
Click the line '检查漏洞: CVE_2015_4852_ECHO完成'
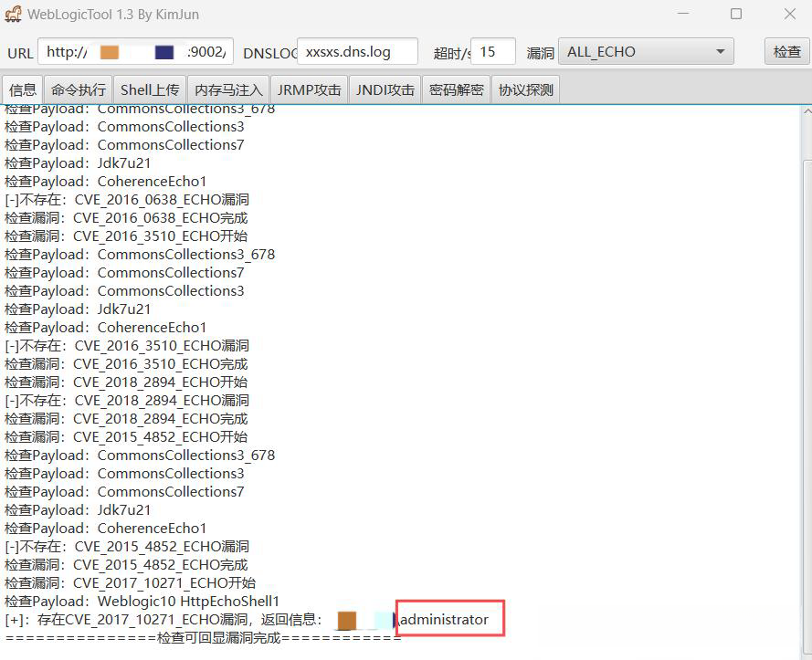point(126,565)
